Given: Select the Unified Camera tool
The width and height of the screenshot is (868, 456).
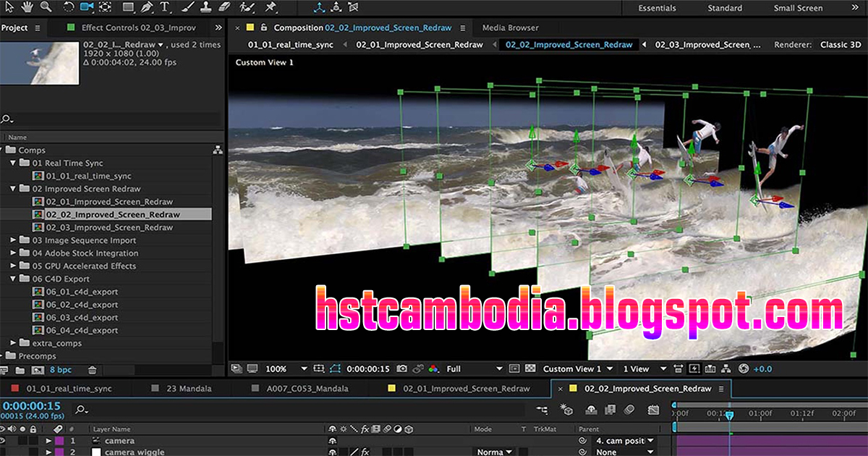Looking at the screenshot, I should (x=88, y=7).
